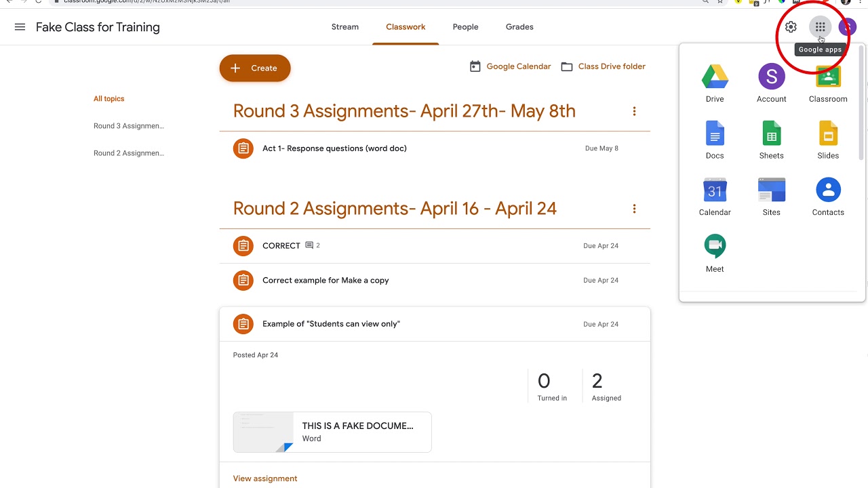
Task: Click the apps panel scrollbar
Action: pos(862,102)
